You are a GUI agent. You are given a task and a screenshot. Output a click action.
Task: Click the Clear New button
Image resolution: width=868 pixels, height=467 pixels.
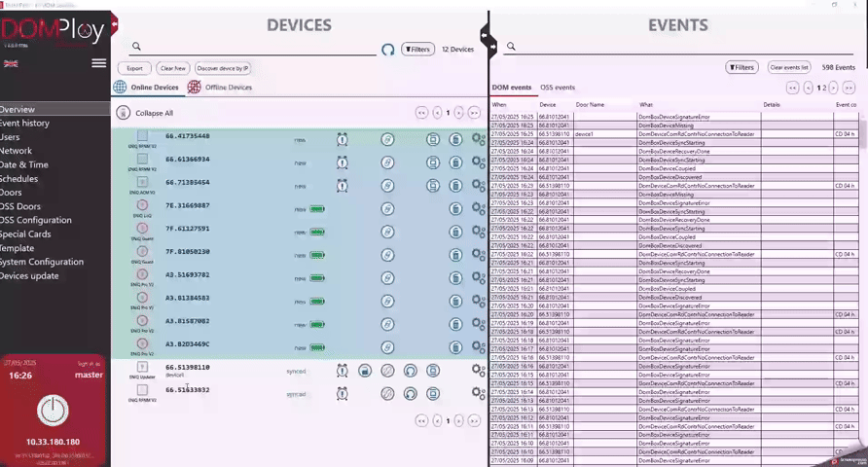click(172, 68)
